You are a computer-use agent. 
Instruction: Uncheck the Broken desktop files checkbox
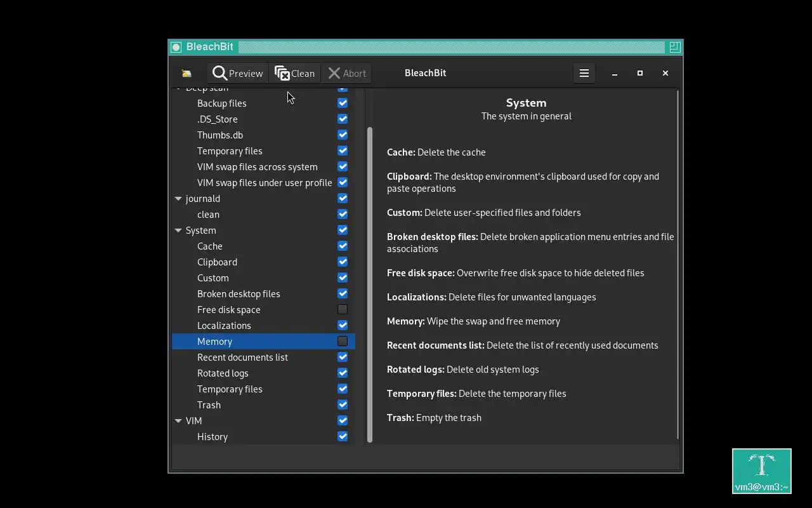(x=343, y=293)
